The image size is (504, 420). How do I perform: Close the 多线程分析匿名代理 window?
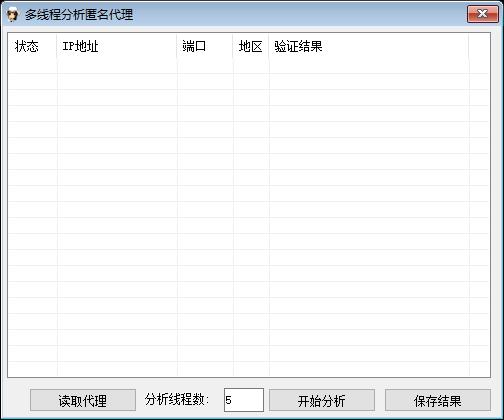(x=483, y=14)
